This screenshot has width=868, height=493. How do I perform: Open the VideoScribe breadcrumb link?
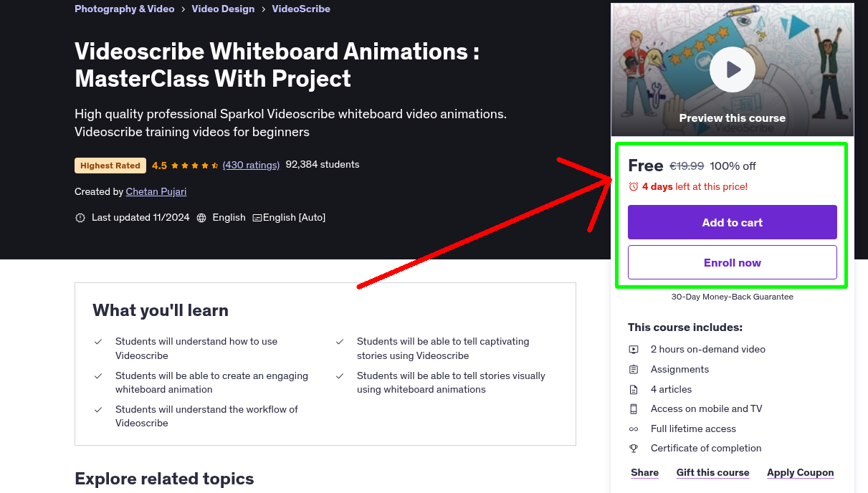[301, 9]
